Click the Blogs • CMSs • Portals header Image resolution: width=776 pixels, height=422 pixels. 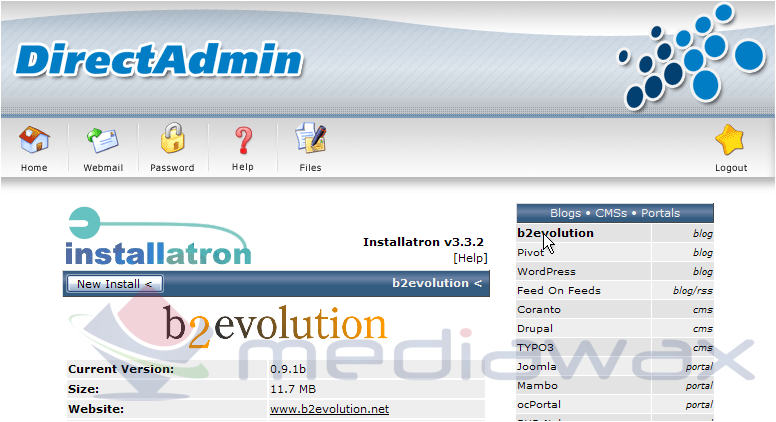tap(615, 213)
